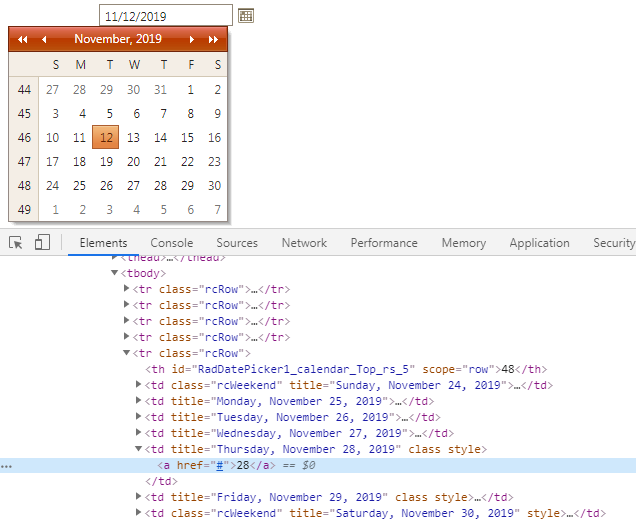
Task: Click the M weekday column header
Action: pos(80,65)
